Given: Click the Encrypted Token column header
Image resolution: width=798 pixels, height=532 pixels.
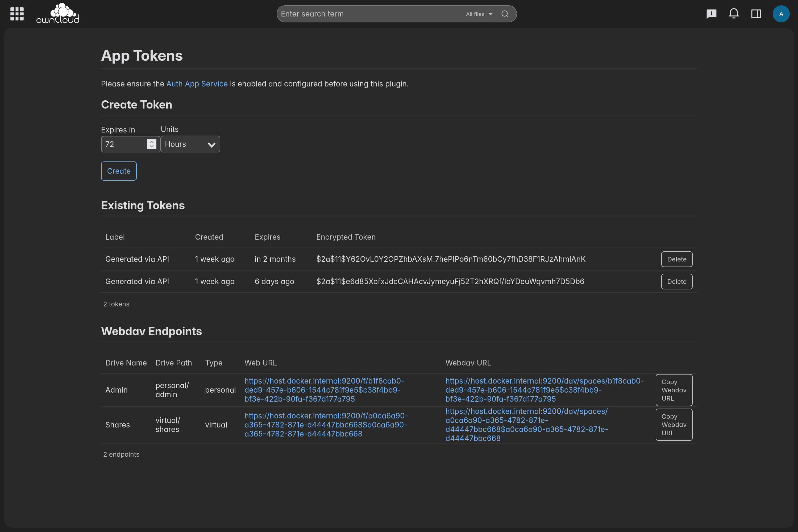Looking at the screenshot, I should point(346,237).
